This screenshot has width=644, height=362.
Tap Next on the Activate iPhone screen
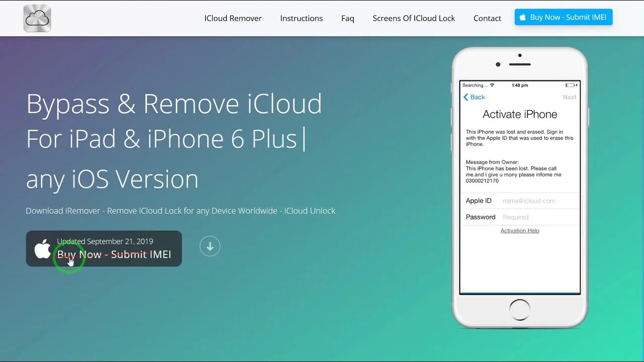coord(569,97)
